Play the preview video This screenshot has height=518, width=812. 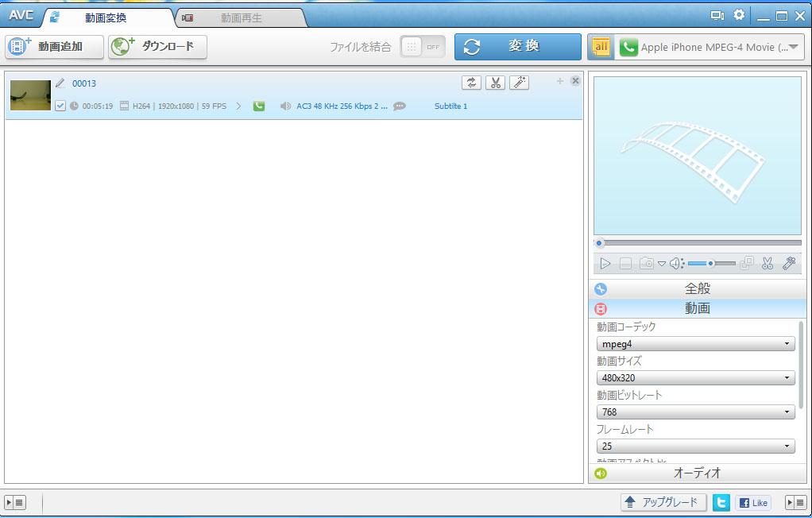(x=605, y=264)
